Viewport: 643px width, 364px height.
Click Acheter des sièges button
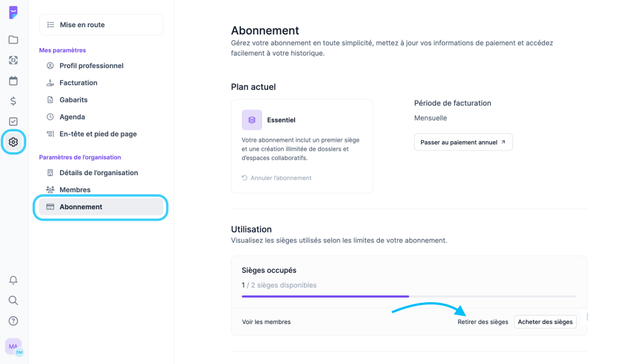[545, 322]
